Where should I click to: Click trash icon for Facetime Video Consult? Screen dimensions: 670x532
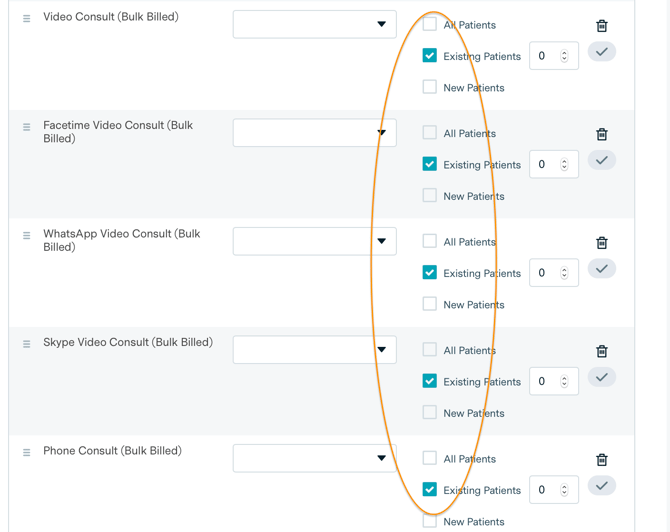coord(602,134)
